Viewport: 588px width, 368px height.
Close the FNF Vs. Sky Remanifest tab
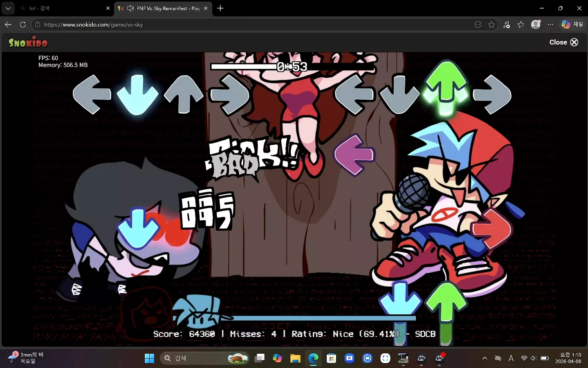206,8
